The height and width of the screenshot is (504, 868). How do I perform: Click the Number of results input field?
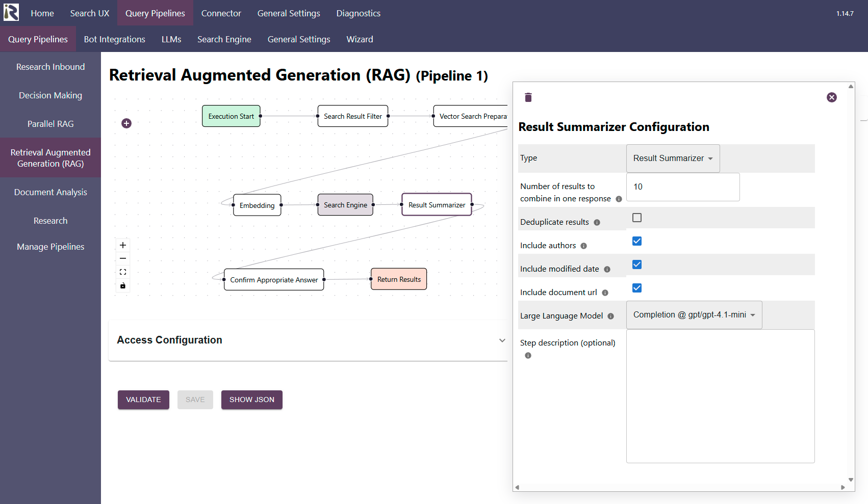click(682, 187)
